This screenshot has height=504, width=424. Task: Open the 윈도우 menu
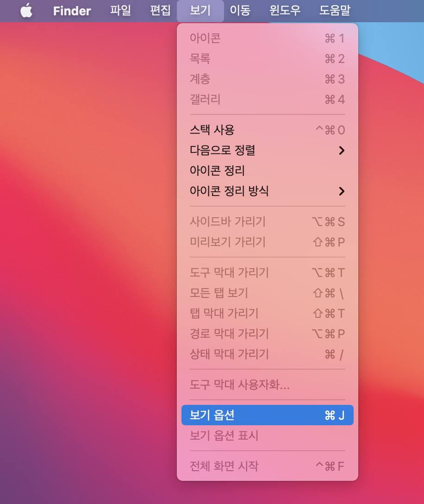click(x=285, y=11)
